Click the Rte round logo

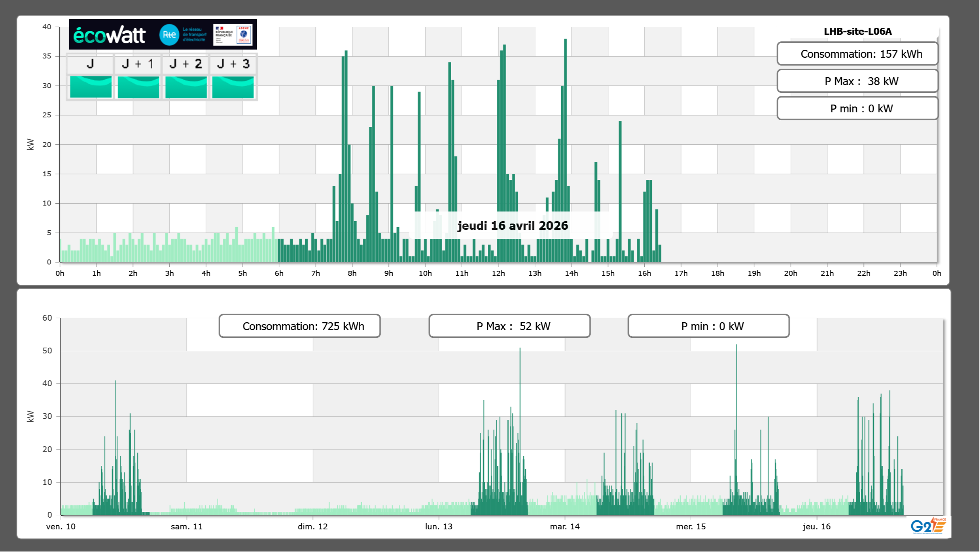[169, 35]
